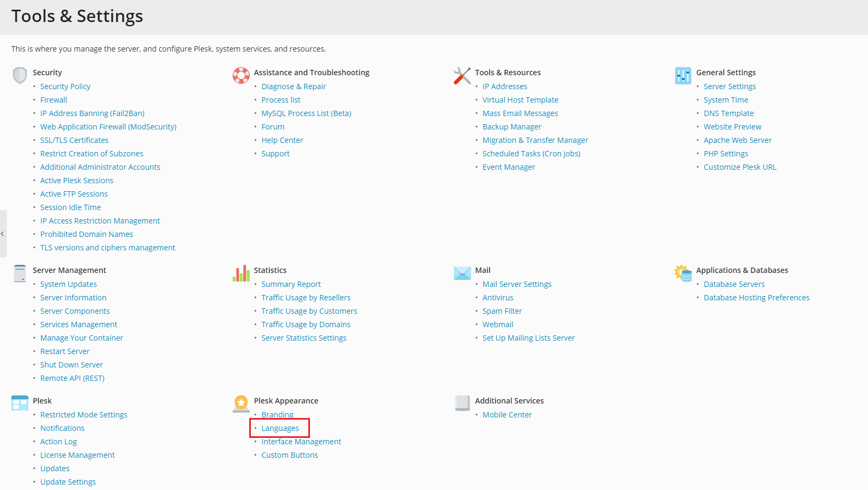Open Mail Server Settings
Screen dimensions: 868x490
click(517, 284)
